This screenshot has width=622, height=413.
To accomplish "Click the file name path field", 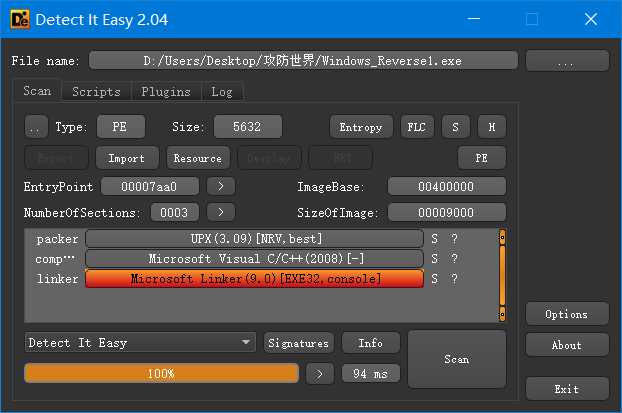I will (303, 61).
